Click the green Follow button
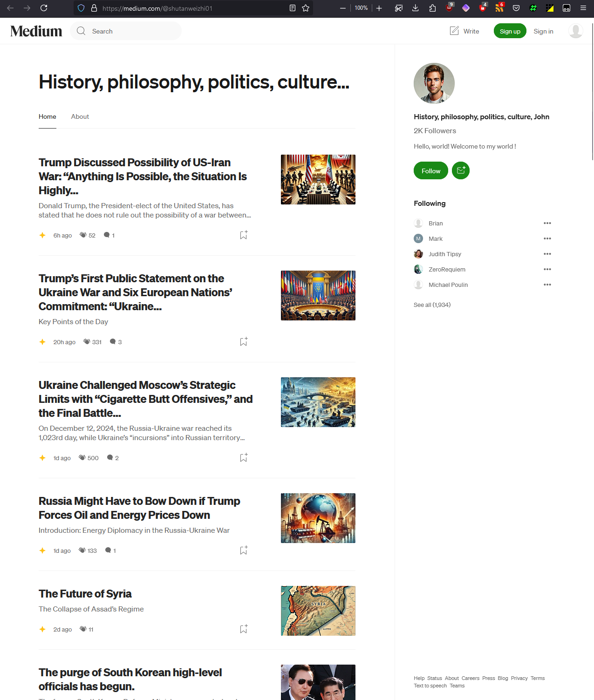 (431, 170)
